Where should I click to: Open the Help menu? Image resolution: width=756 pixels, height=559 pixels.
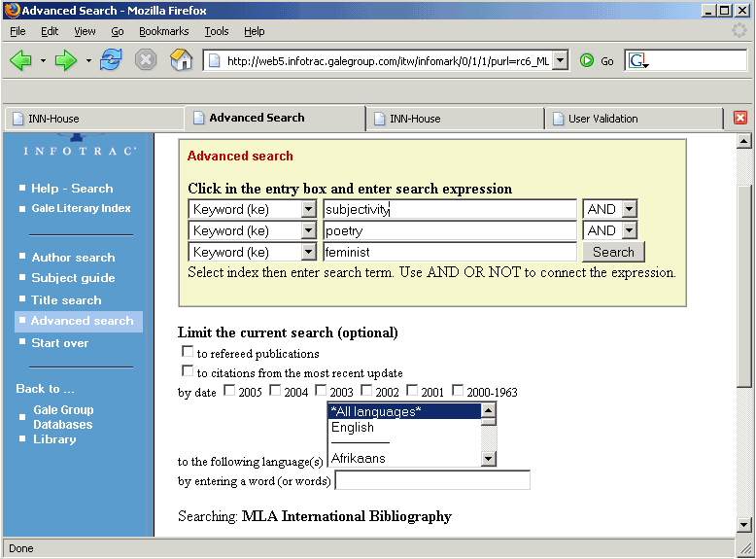click(x=254, y=31)
